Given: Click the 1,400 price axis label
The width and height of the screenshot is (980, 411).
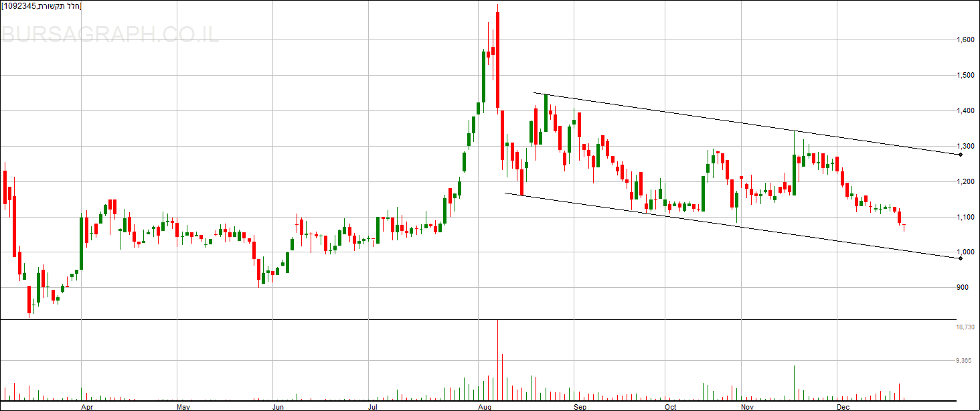Looking at the screenshot, I should 965,110.
